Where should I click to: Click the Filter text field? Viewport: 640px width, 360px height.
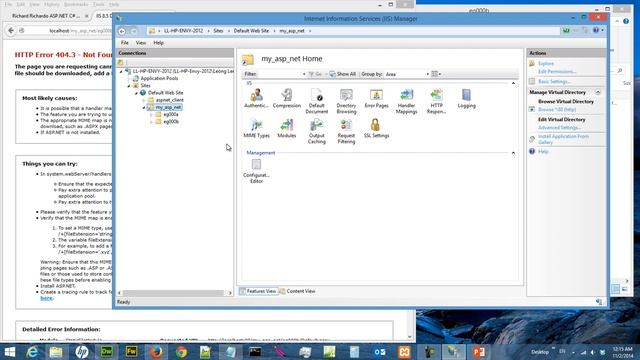pyautogui.click(x=280, y=74)
